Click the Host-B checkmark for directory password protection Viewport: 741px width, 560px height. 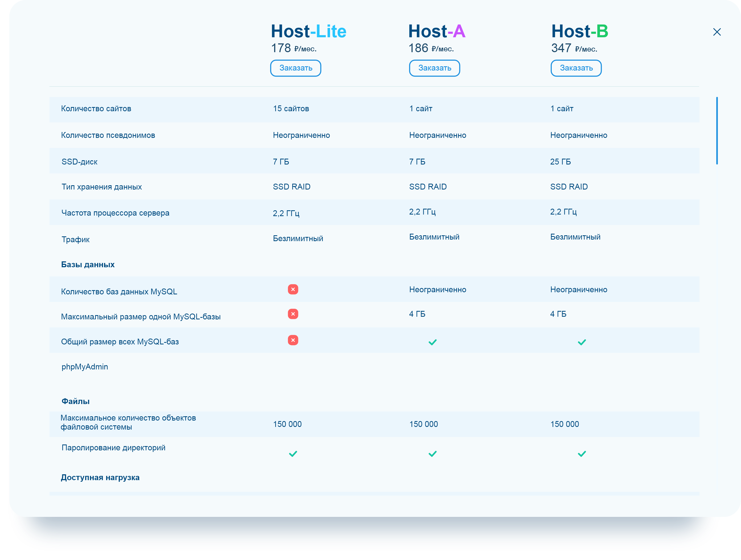point(582,454)
